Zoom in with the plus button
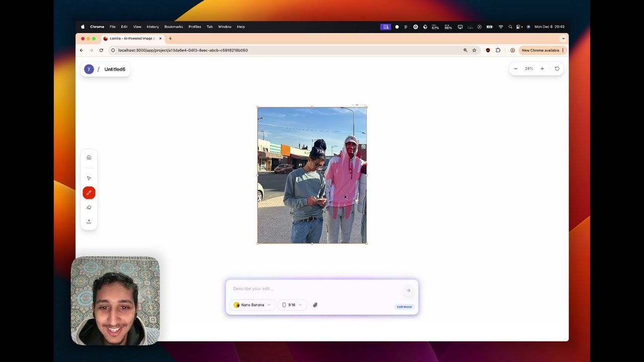 [542, 69]
